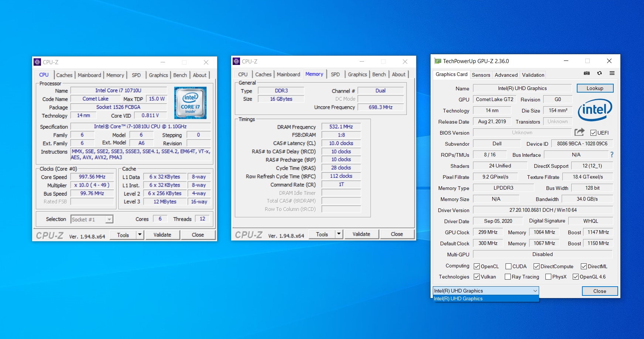
Task: Expand Tools arrow in left CPU-Z window
Action: point(140,235)
